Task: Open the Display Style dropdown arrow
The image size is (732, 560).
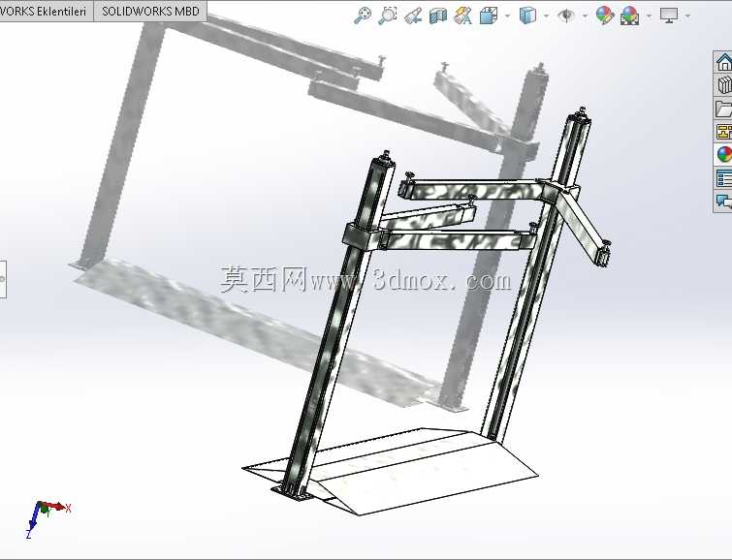Action: coord(546,16)
